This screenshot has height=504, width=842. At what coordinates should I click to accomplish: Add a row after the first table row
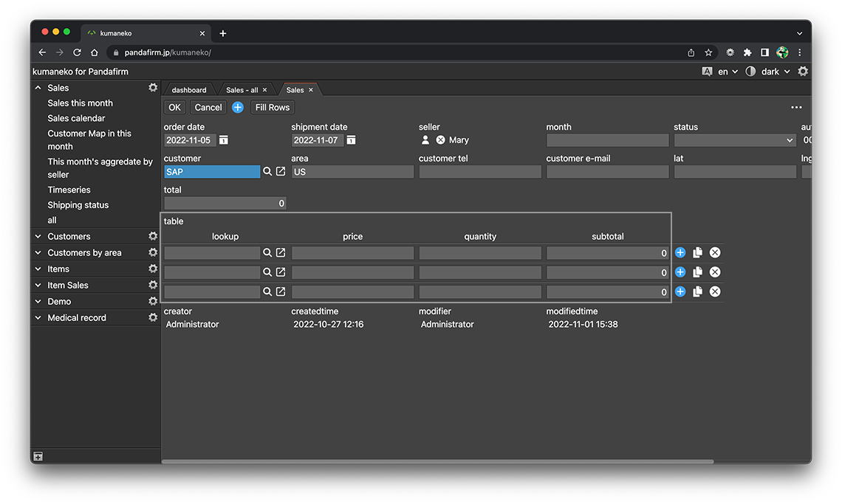tap(680, 253)
